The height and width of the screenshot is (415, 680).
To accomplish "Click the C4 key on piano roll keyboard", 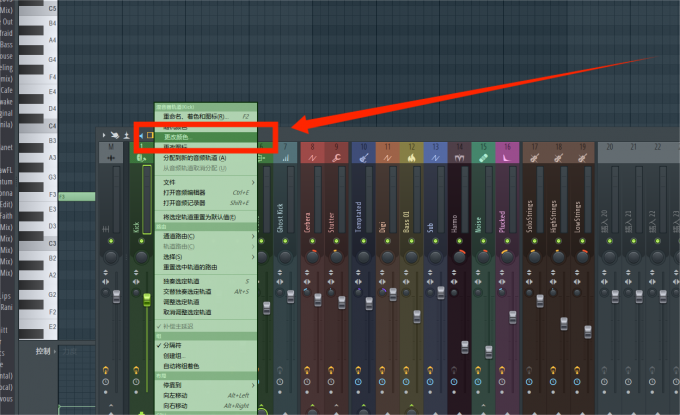I will coord(38,126).
